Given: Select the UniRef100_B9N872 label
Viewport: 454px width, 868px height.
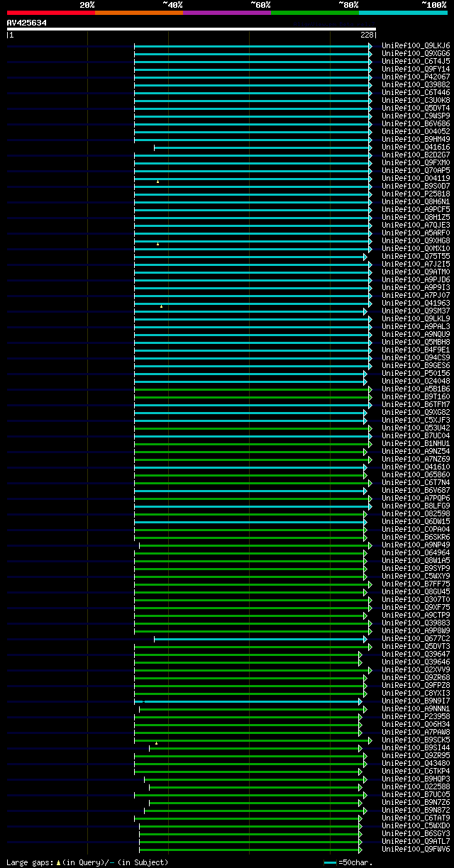Looking at the screenshot, I should pos(416,810).
